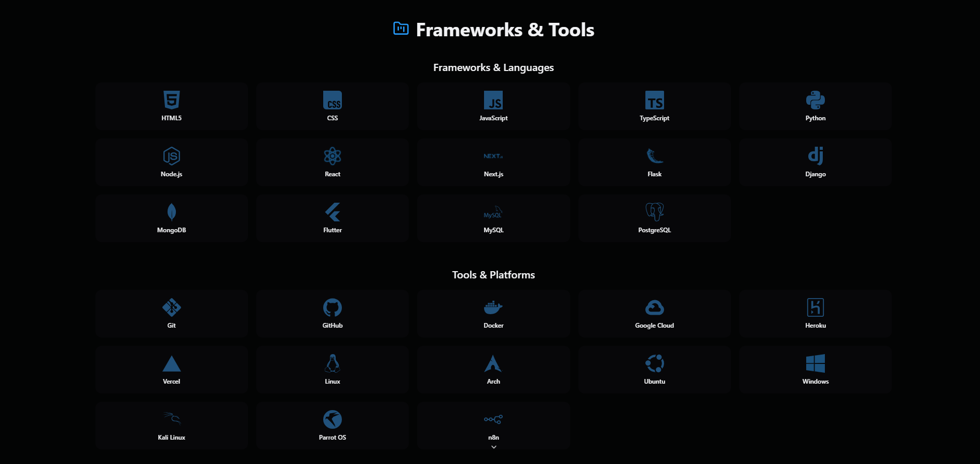Select the Windows logo icon
980x464 pixels.
point(815,363)
